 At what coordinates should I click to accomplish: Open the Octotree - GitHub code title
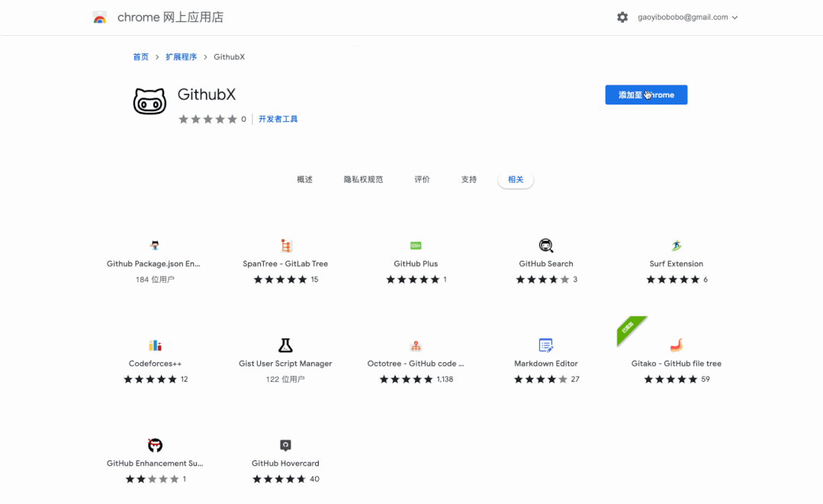coord(416,364)
